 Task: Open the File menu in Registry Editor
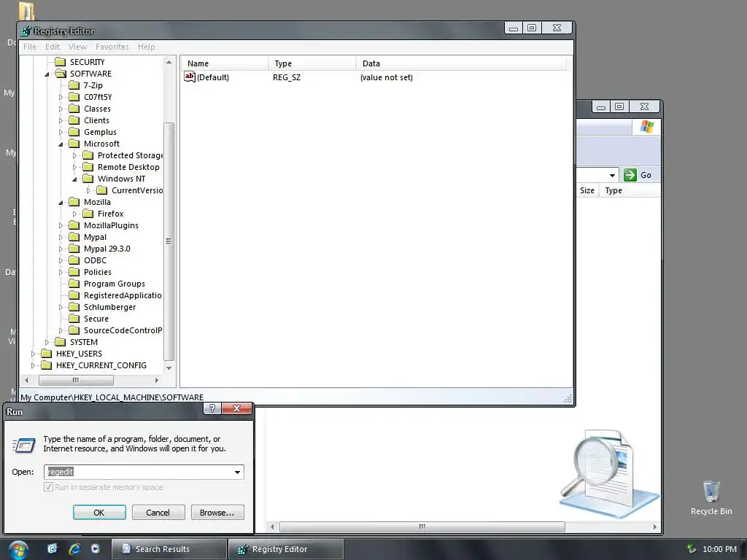(x=29, y=47)
